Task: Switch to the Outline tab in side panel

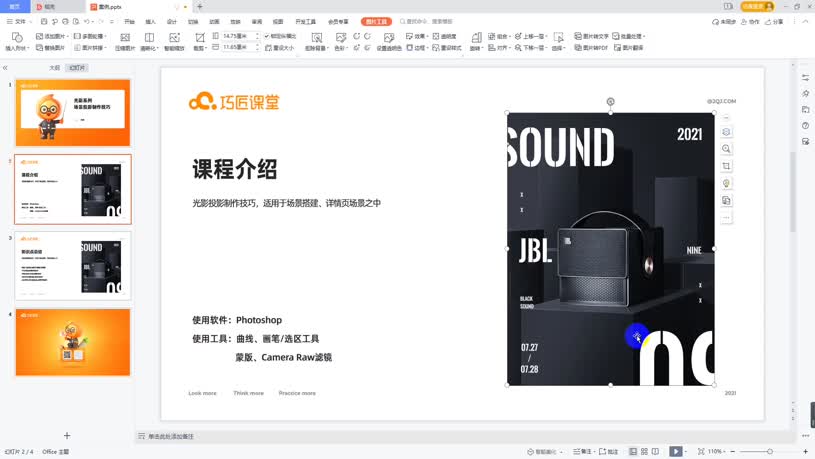Action: [x=55, y=68]
